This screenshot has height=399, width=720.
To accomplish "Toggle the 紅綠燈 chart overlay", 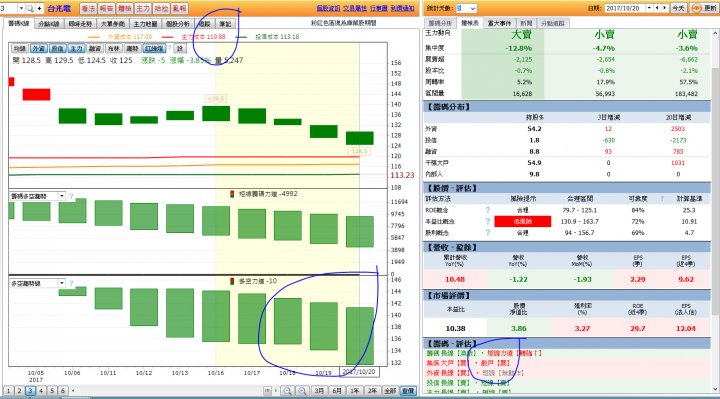I will point(154,48).
